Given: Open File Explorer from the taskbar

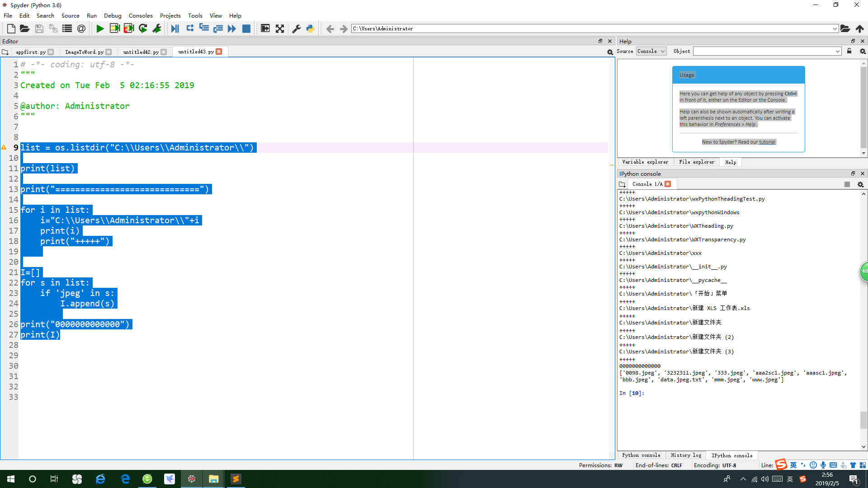Looking at the screenshot, I should [x=213, y=479].
